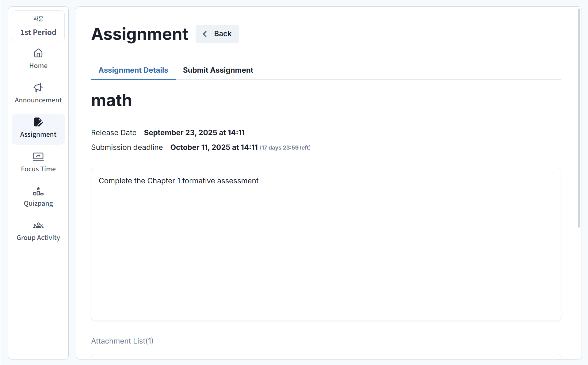Click the Home house icon
Screen dimensions: 588x365
(38, 53)
